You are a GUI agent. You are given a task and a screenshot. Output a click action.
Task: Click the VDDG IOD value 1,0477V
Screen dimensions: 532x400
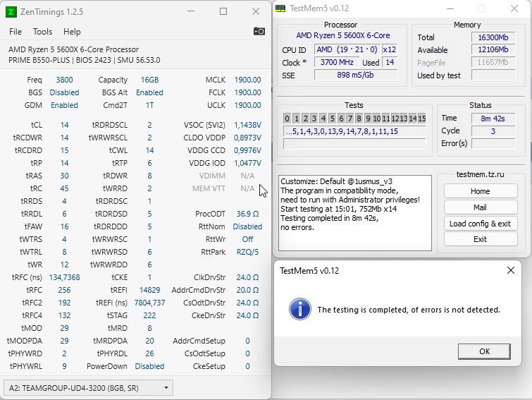247,163
